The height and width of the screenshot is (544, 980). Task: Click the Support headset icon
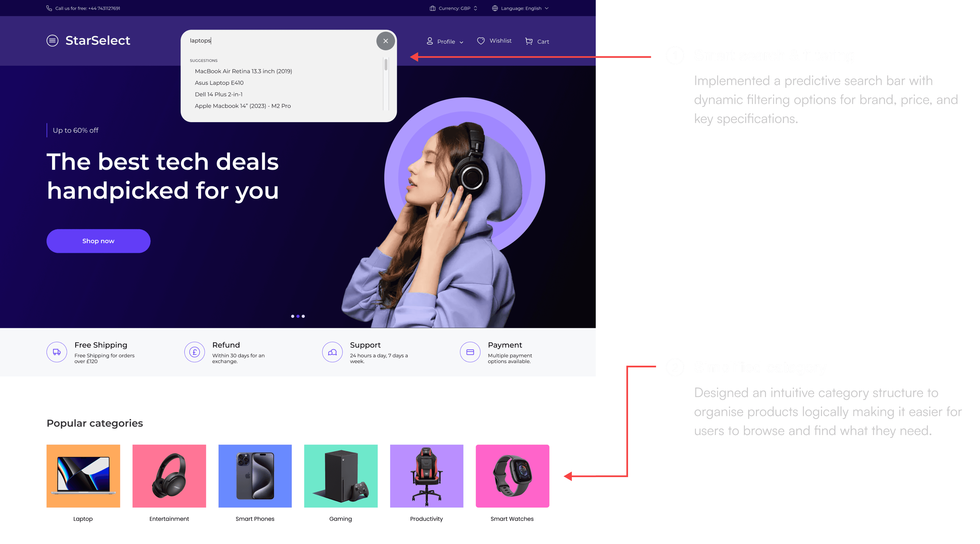pos(332,352)
